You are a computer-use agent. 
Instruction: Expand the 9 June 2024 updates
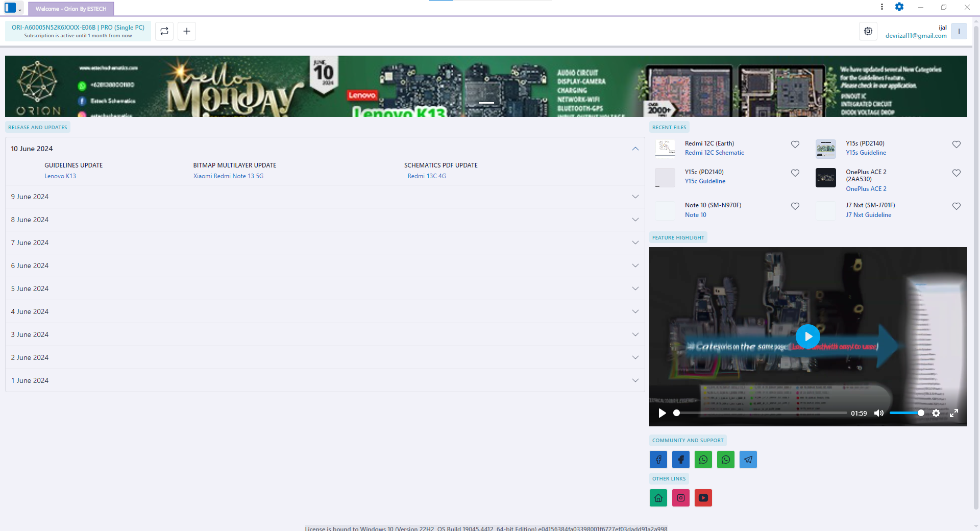click(325, 197)
